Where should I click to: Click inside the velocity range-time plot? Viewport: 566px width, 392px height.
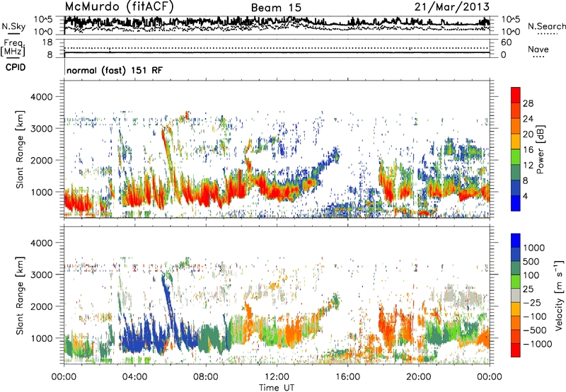(x=277, y=295)
